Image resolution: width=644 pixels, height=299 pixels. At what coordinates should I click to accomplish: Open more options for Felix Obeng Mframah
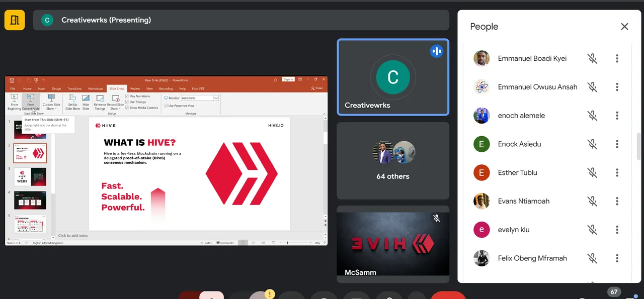617,258
